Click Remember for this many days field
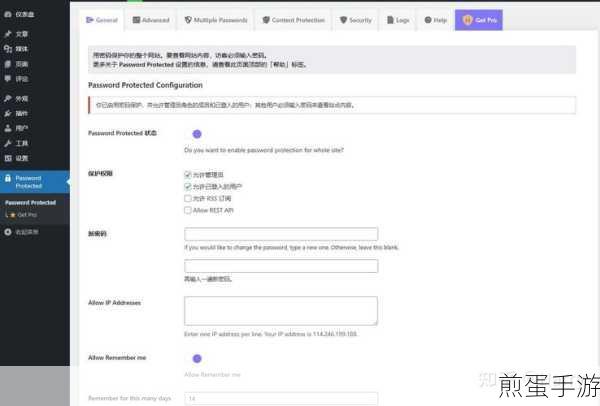The image size is (600, 406). pos(281,398)
